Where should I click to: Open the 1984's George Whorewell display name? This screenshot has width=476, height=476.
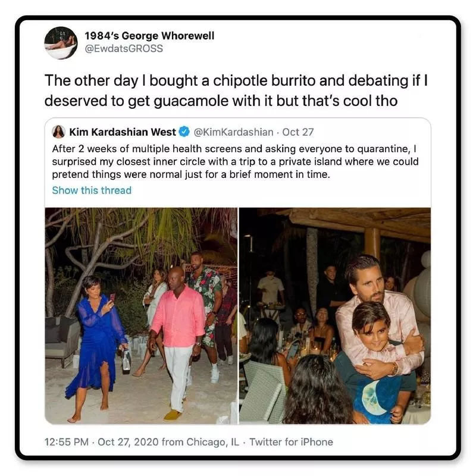(x=150, y=36)
